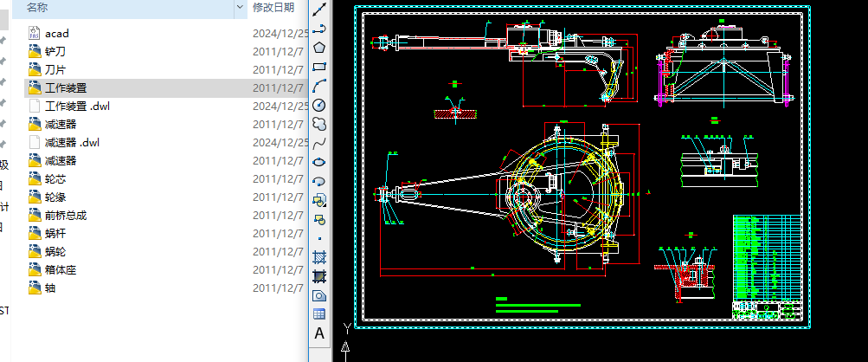Select the Spline tool
Image resolution: width=868 pixels, height=362 pixels.
pos(319,143)
